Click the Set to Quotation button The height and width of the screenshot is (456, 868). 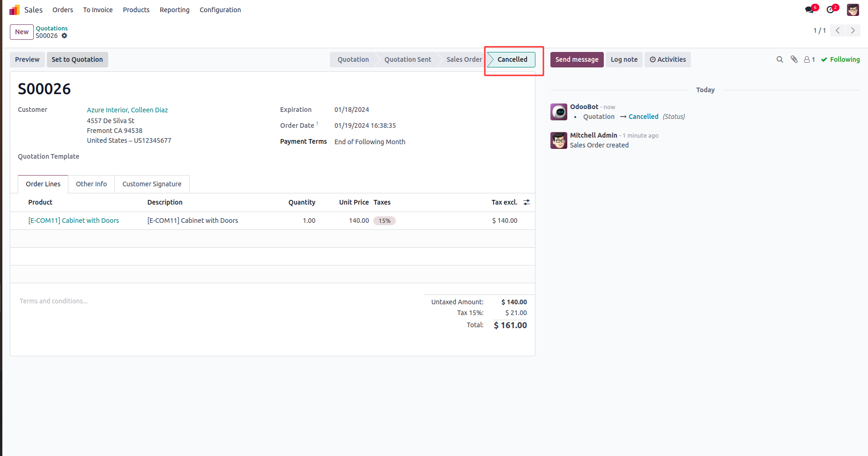click(77, 59)
